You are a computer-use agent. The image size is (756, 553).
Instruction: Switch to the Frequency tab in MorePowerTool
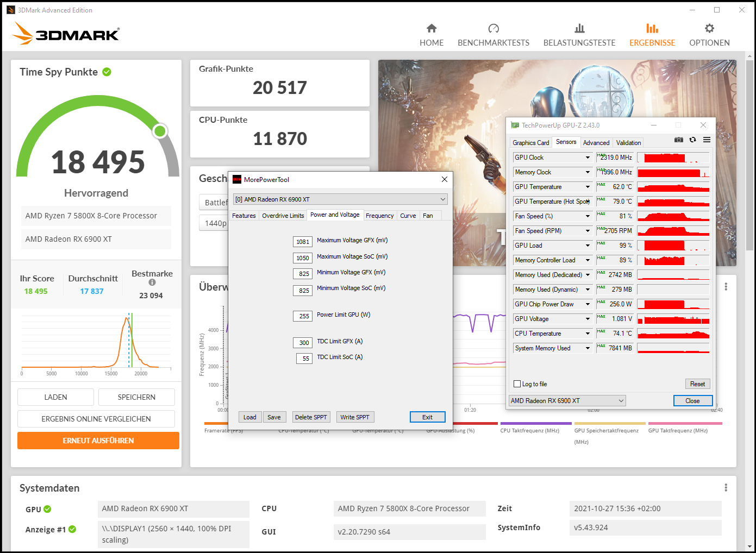coord(379,216)
